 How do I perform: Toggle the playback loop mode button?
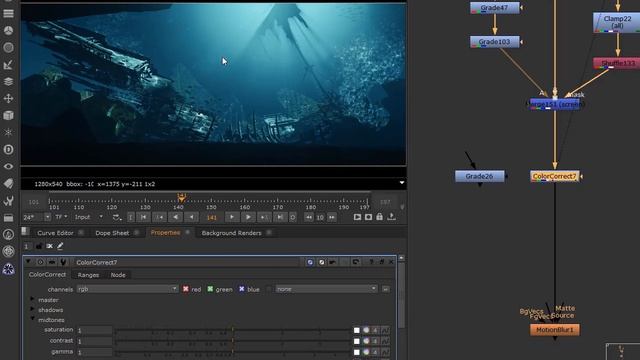[117, 217]
